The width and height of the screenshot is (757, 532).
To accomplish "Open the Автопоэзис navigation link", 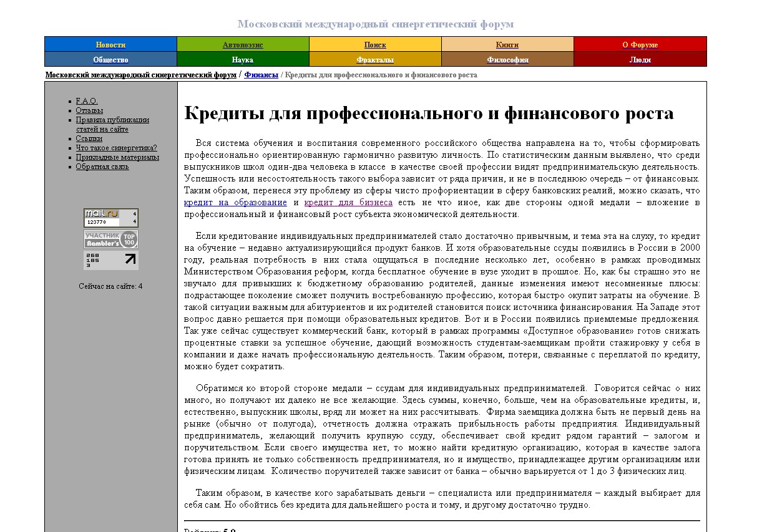I will tap(243, 45).
